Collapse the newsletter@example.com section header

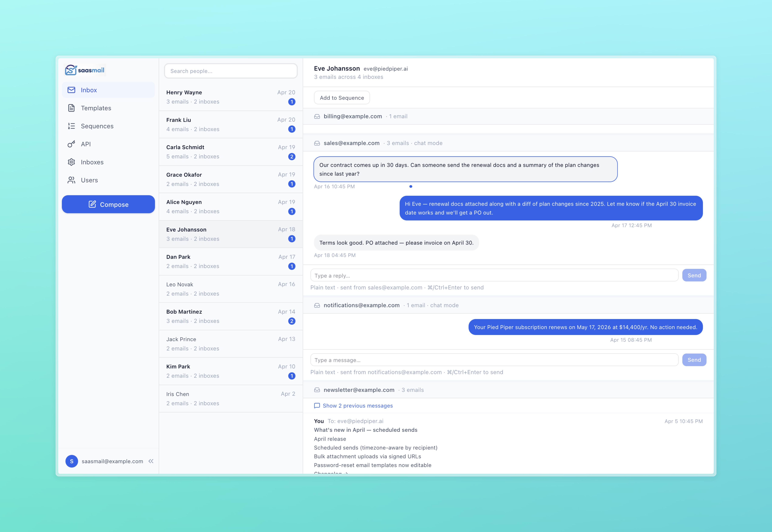359,390
